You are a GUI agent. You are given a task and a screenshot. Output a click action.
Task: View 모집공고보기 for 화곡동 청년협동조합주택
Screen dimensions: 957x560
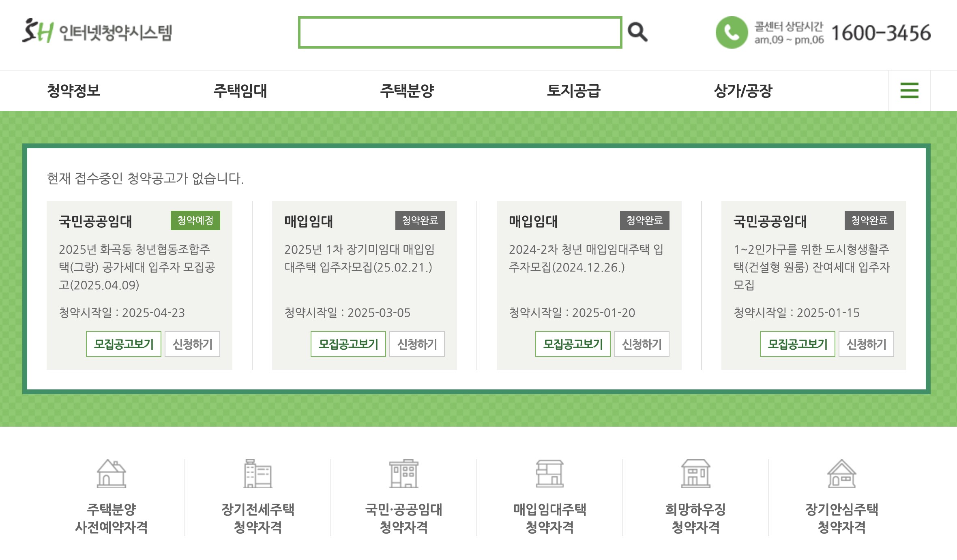pos(124,344)
